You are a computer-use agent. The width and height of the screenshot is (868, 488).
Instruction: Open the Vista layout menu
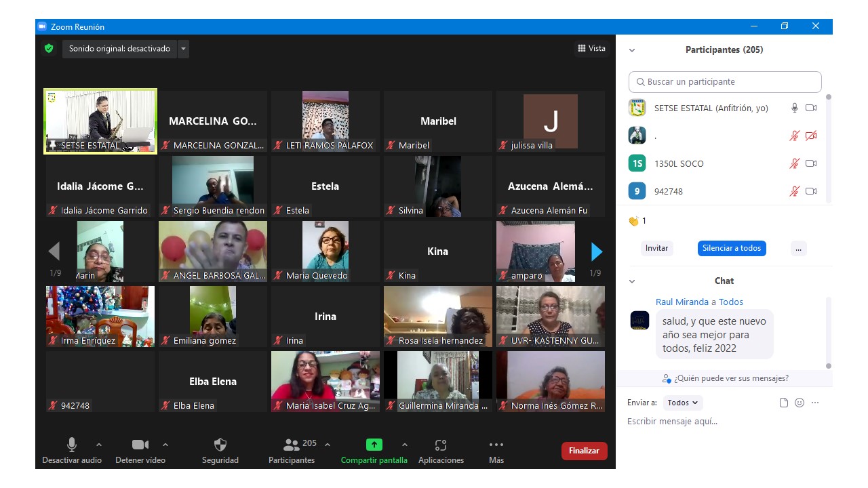(591, 48)
